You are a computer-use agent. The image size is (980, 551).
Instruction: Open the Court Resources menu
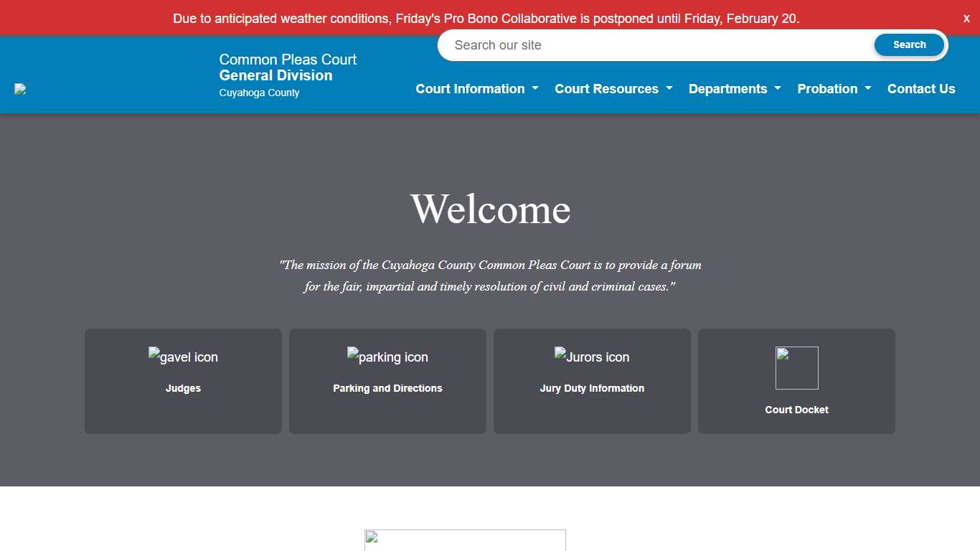tap(613, 88)
